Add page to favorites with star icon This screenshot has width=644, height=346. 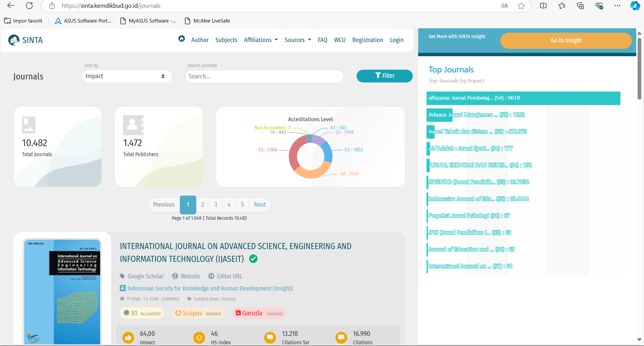pos(521,6)
